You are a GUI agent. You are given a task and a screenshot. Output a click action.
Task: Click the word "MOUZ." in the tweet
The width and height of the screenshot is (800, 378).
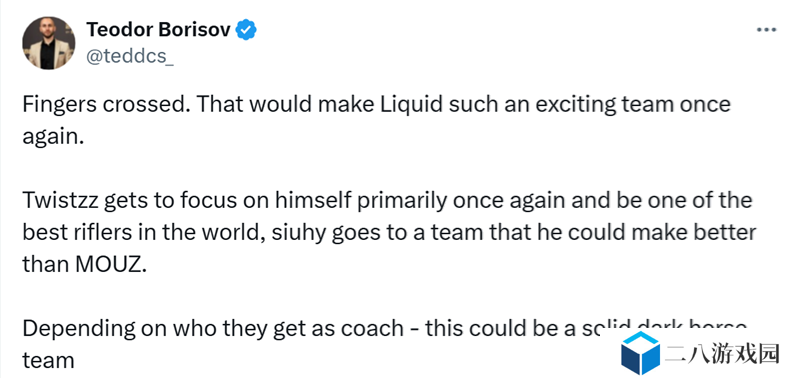click(x=110, y=264)
